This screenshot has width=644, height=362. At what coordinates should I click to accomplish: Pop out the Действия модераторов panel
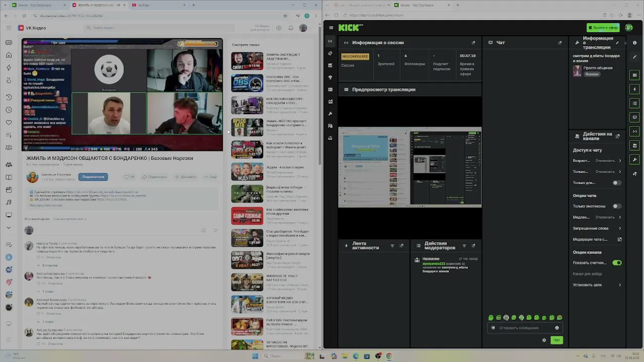[473, 246]
